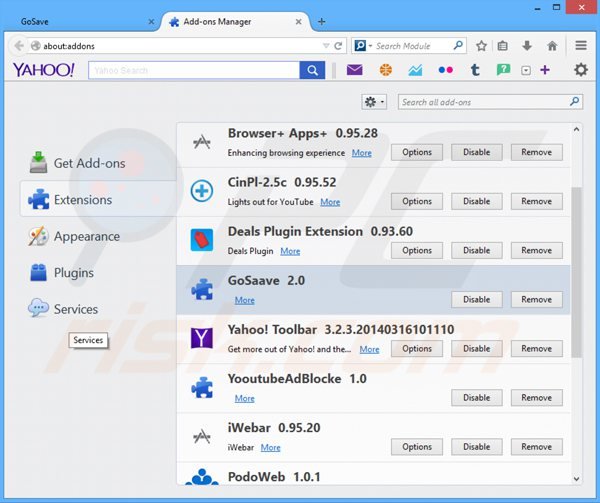This screenshot has height=503, width=600.
Task: Click the GoSaave puzzle piece icon
Action: click(202, 290)
